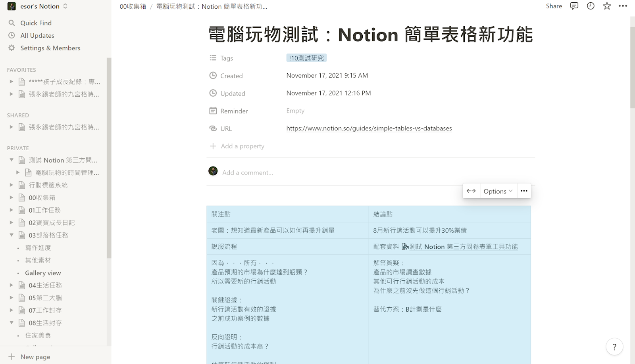Click the !10測試研究 tag
The image size is (635, 364).
306,58
